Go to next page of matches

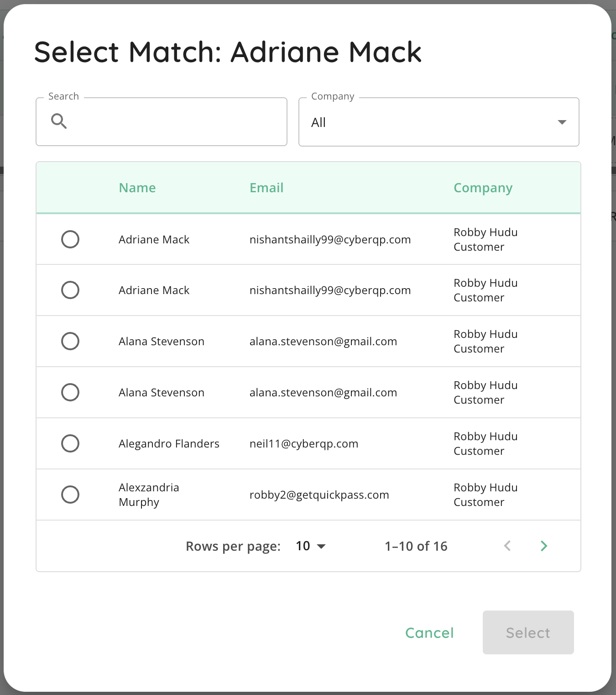pos(543,546)
